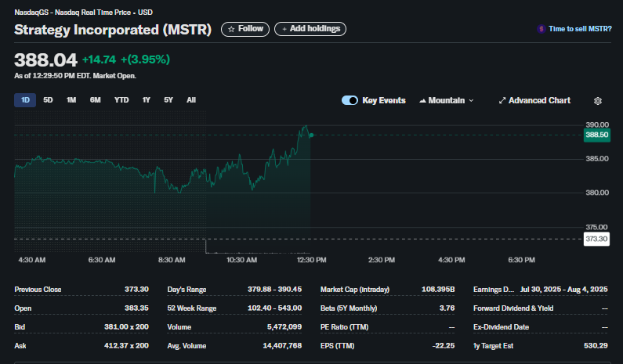Click the 388.50 current price label

click(x=597, y=135)
